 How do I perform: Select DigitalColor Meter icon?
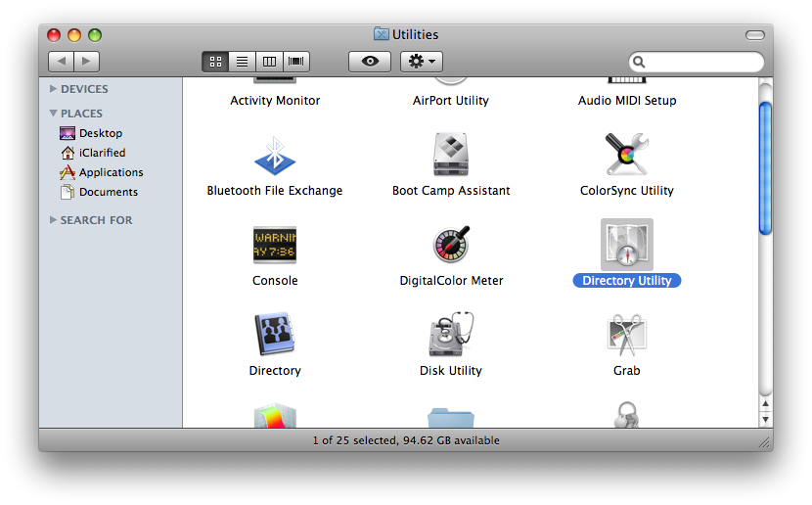[451, 245]
